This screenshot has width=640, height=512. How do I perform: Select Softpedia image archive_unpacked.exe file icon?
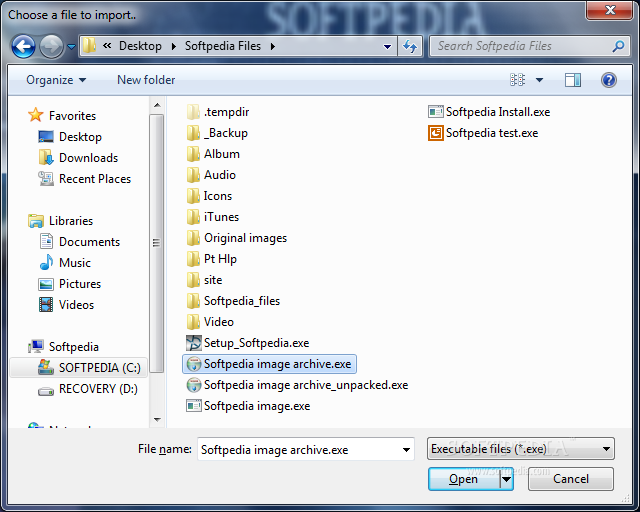[194, 385]
